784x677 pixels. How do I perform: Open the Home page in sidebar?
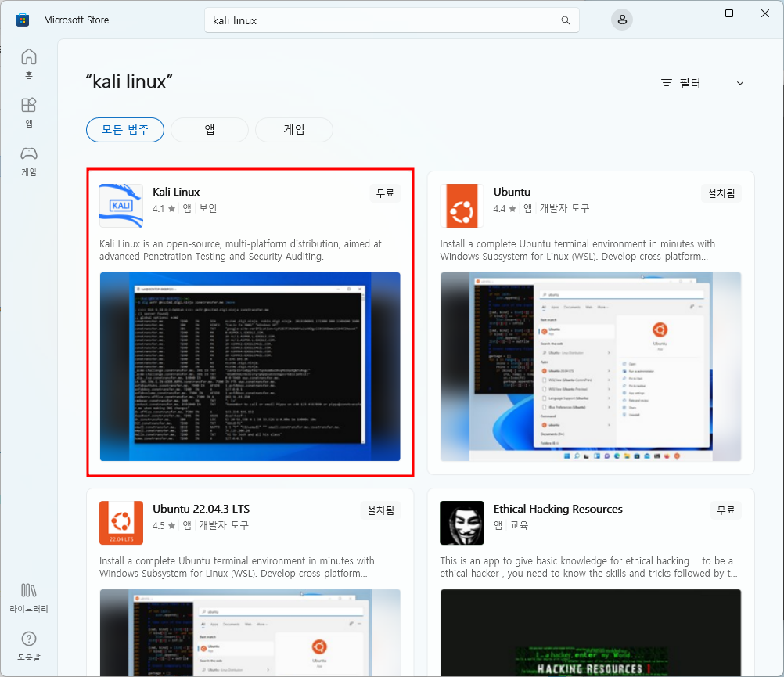(x=28, y=63)
